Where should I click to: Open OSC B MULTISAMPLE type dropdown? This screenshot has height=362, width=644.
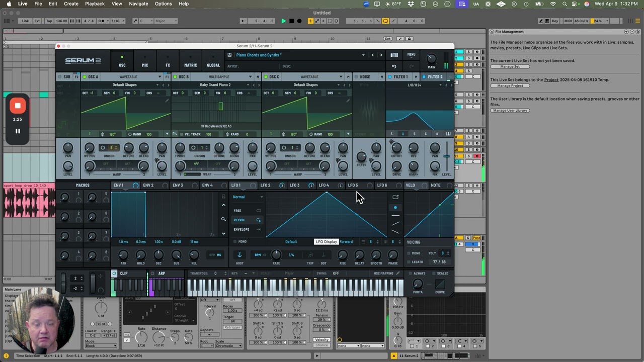pyautogui.click(x=250, y=77)
